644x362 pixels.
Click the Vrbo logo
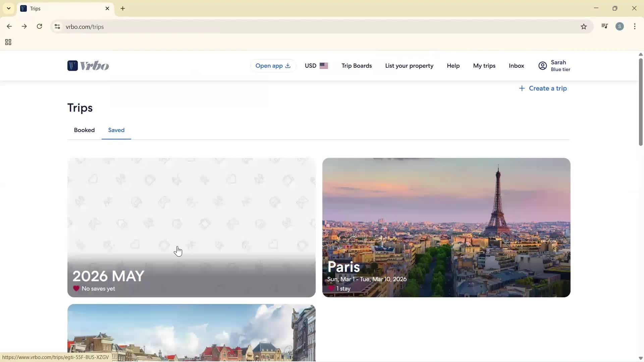coord(88,66)
